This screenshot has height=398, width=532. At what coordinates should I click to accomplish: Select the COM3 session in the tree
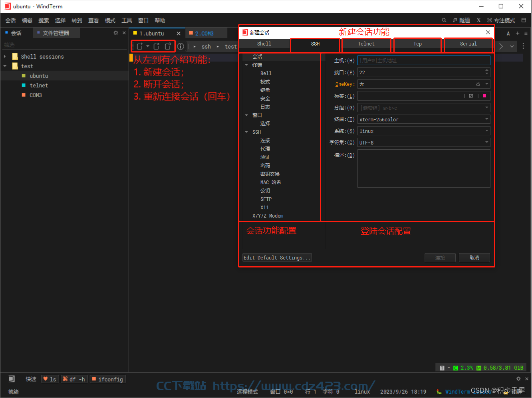(36, 95)
